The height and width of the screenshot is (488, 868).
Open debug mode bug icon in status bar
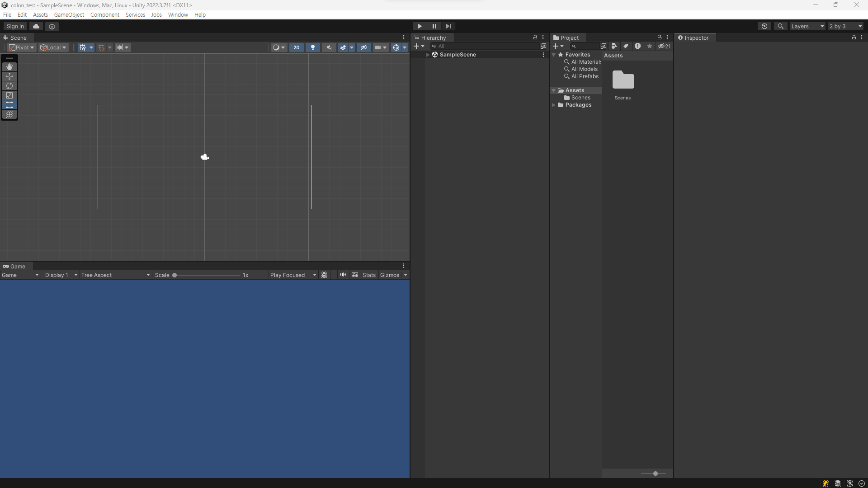826,483
